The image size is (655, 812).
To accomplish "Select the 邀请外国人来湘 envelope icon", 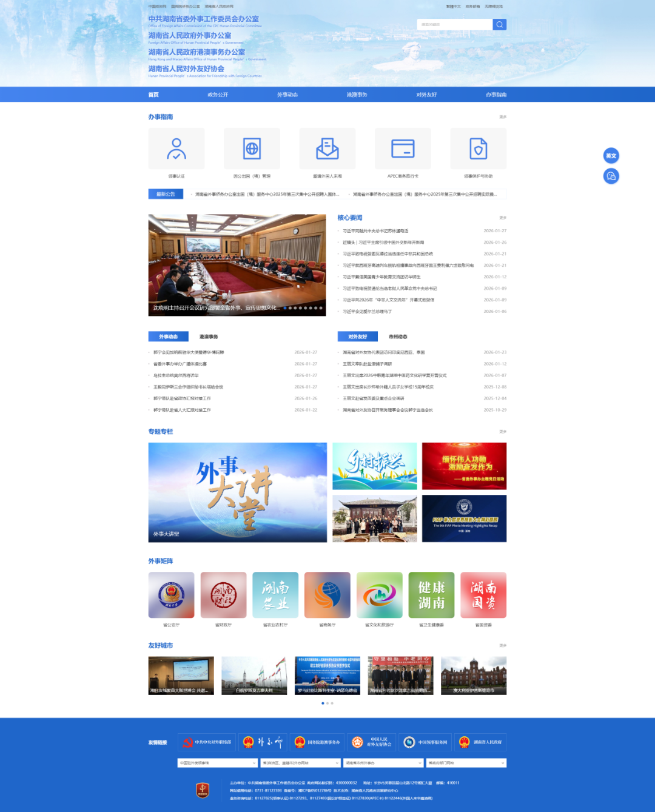I will click(327, 149).
